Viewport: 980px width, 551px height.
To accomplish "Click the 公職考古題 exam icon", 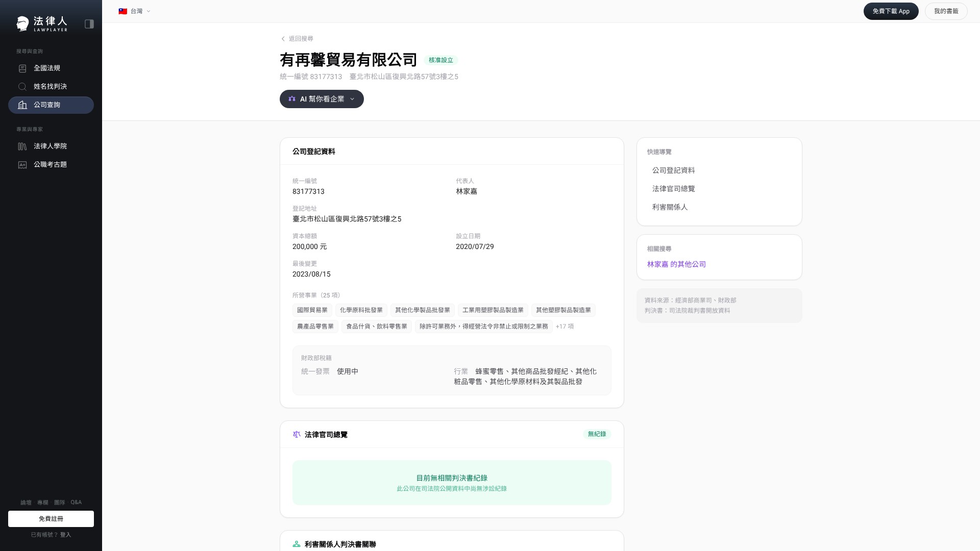I will 22,165.
